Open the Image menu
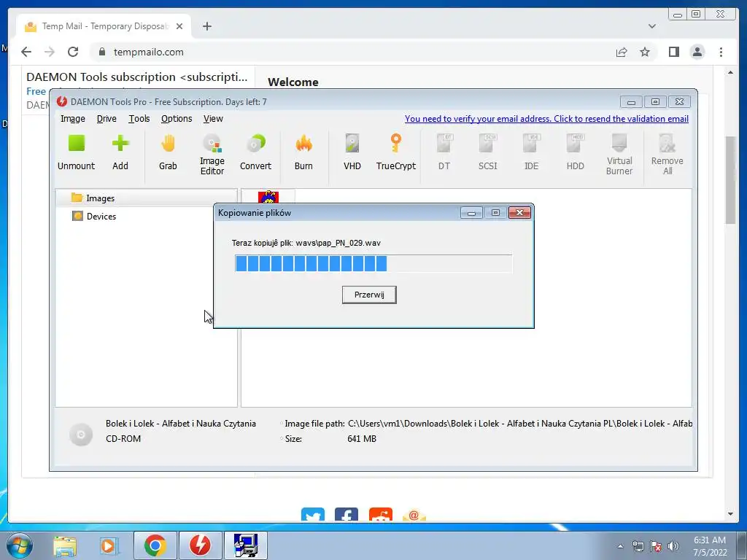747x560 pixels. 72,119
